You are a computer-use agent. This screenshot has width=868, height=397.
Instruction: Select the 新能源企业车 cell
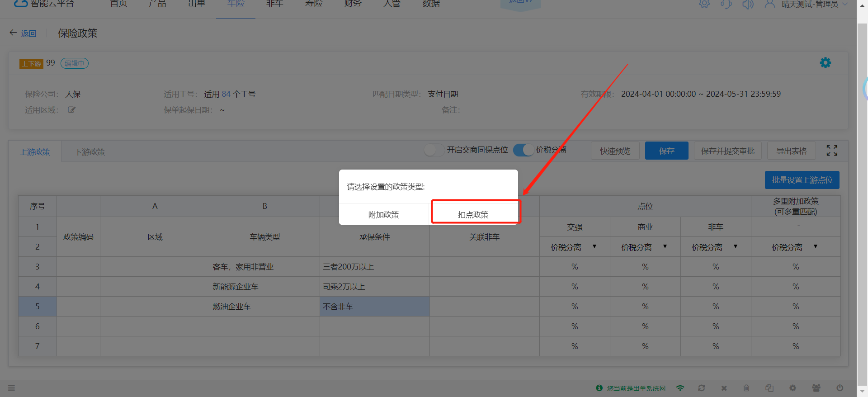click(x=265, y=287)
